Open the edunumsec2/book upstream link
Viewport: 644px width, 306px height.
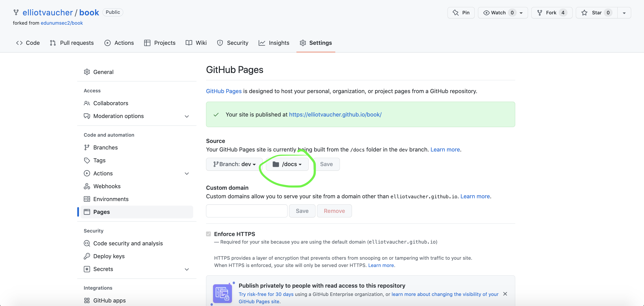(62, 23)
